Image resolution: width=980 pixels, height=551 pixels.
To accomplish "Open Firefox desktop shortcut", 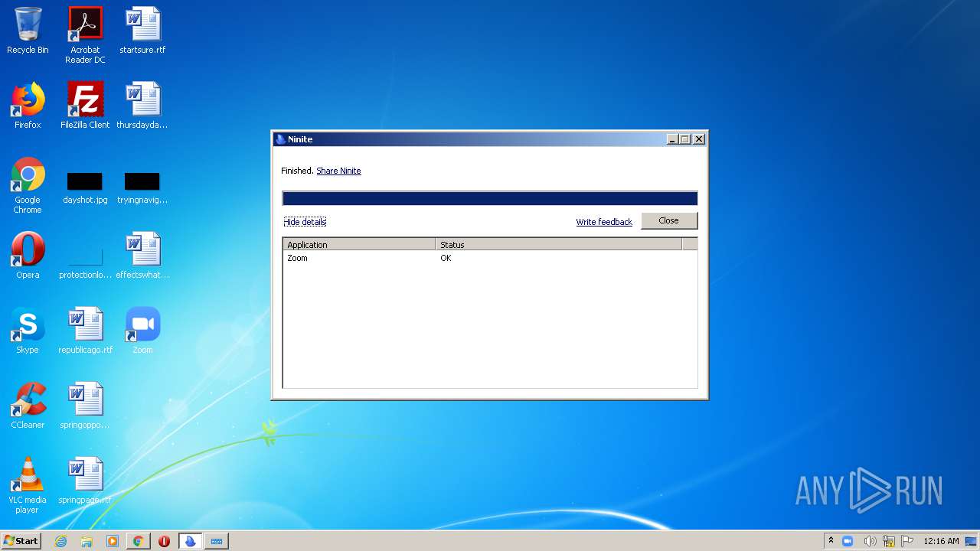I will click(28, 106).
